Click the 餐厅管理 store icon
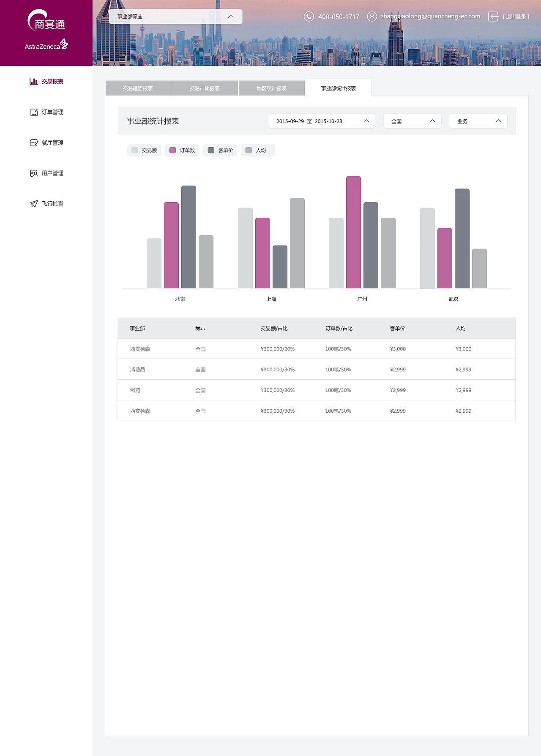The height and width of the screenshot is (756, 541). pyautogui.click(x=34, y=142)
